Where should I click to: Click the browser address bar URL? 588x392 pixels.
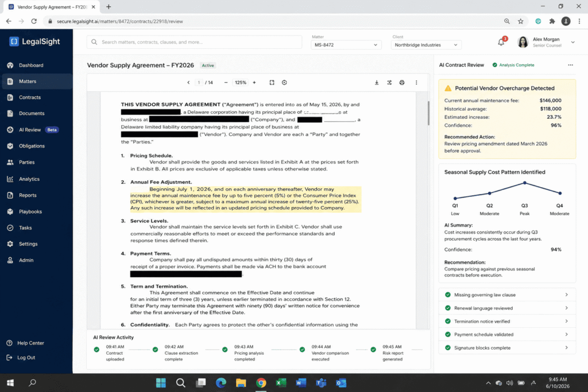click(x=120, y=21)
